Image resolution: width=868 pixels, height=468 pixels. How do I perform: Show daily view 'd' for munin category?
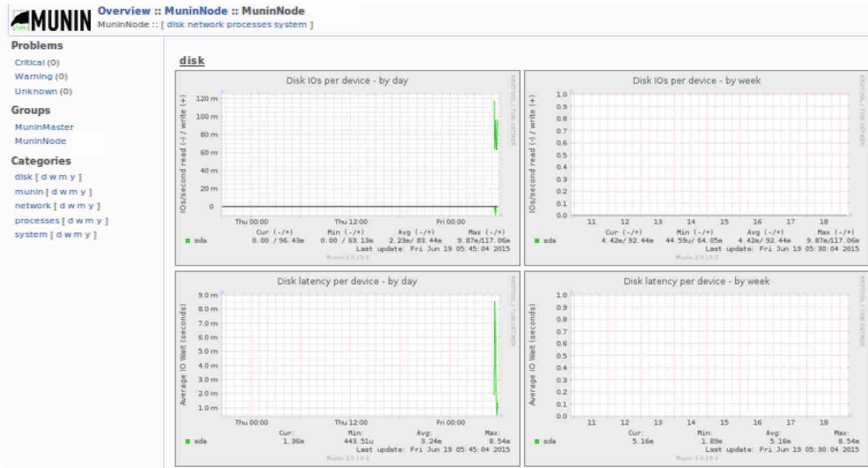(x=54, y=192)
